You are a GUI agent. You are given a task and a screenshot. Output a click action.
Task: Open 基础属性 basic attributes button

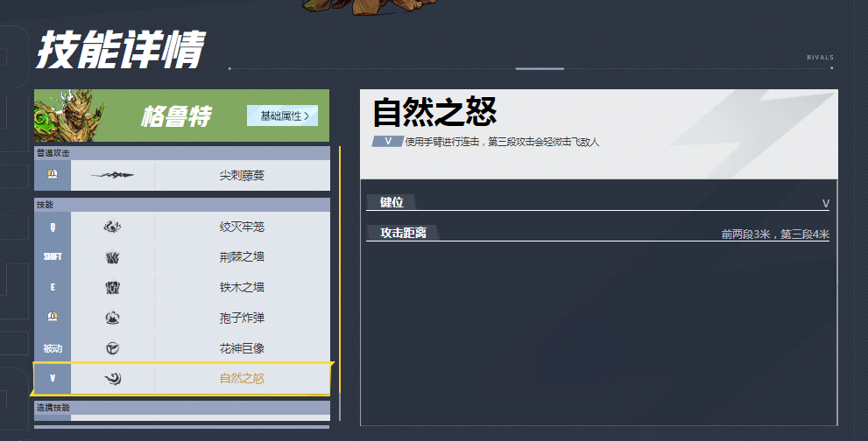[x=282, y=115]
